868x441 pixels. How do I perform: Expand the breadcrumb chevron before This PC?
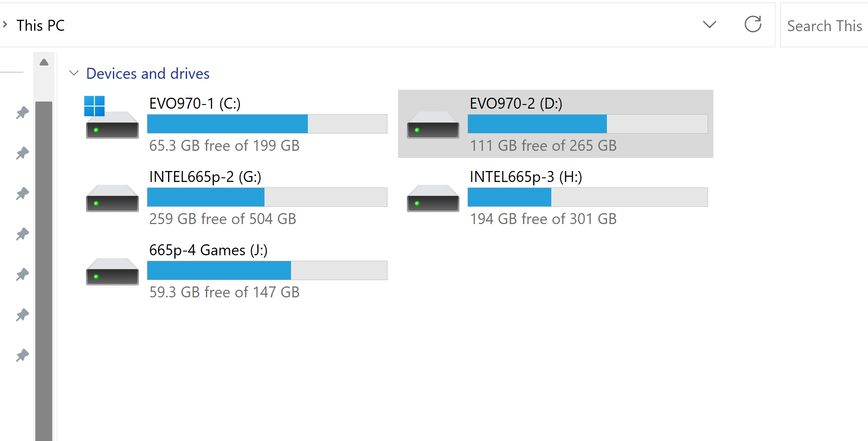pyautogui.click(x=5, y=24)
